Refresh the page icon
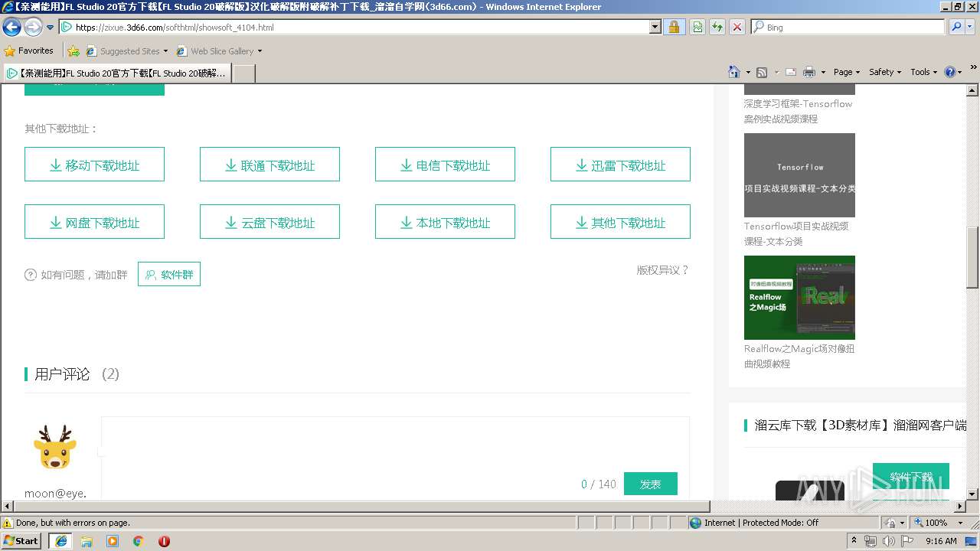 coord(717,28)
